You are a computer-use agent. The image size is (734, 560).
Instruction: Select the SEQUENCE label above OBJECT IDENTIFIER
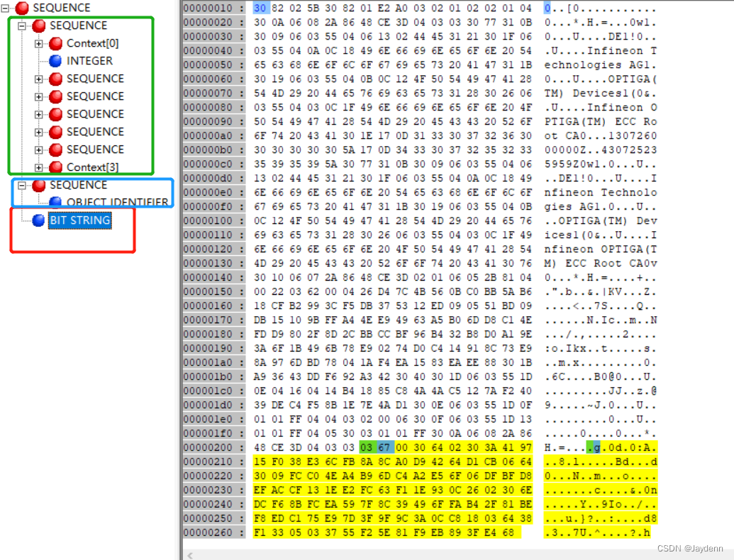click(x=78, y=185)
